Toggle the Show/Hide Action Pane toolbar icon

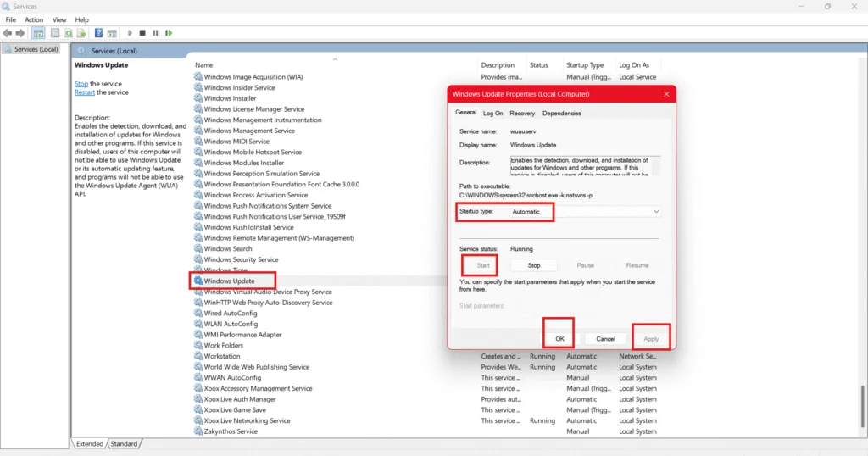[112, 33]
